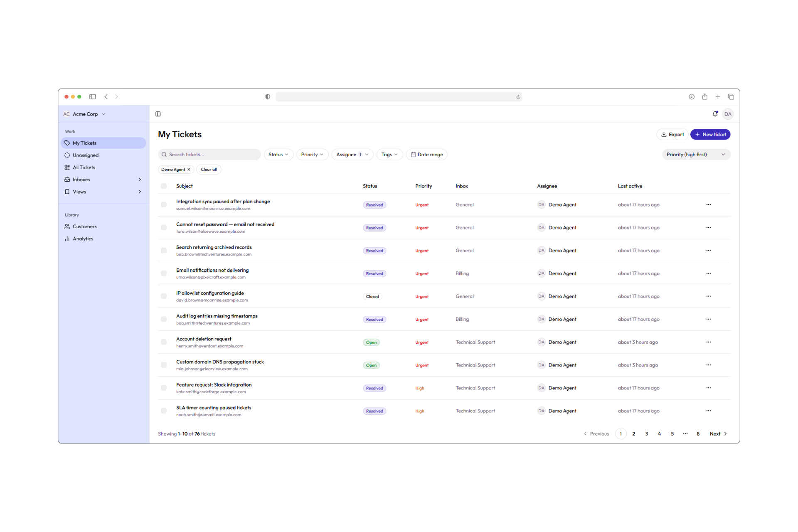This screenshot has width=798, height=532.
Task: Open the Tags filter dropdown
Action: pyautogui.click(x=389, y=155)
